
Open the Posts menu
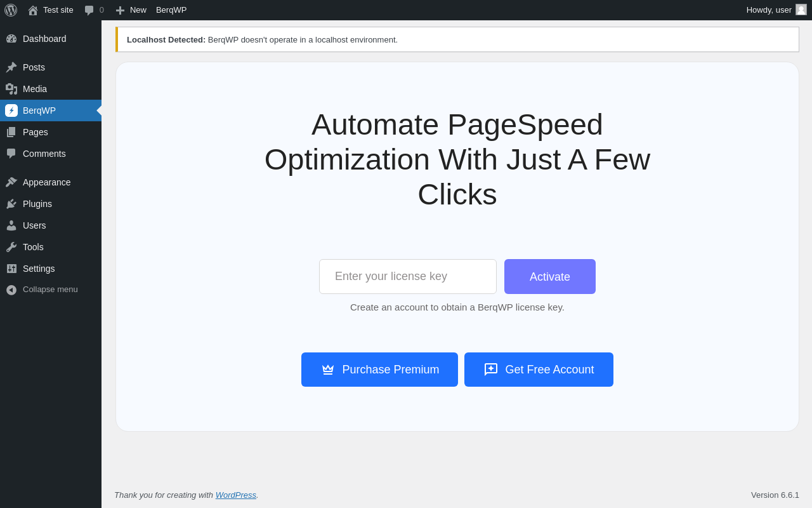pos(51,67)
